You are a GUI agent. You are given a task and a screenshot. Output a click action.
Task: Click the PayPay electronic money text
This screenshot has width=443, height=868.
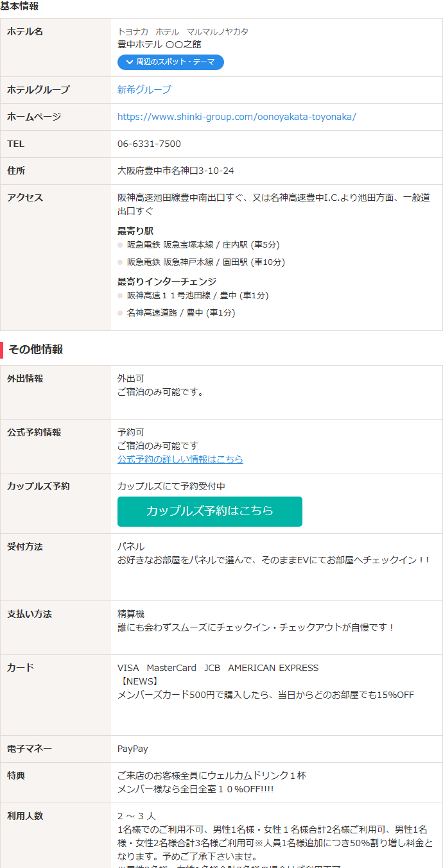pyautogui.click(x=133, y=749)
